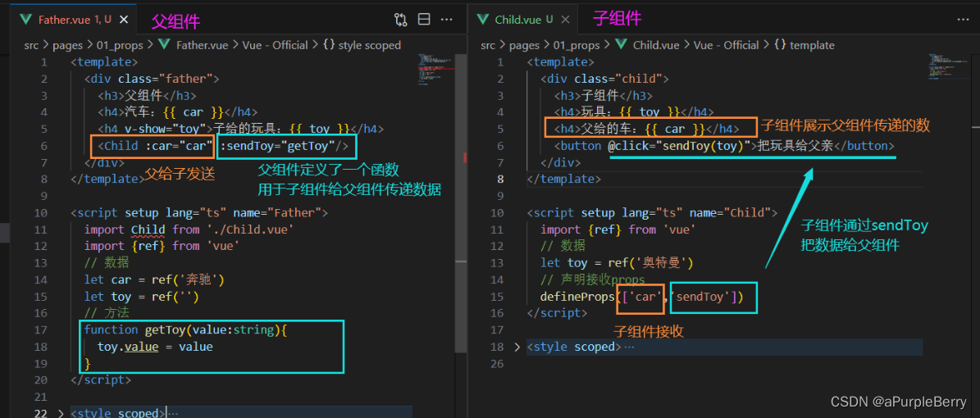Image resolution: width=980 pixels, height=418 pixels.
Task: Open the Father.vue editor tab
Action: click(x=74, y=20)
